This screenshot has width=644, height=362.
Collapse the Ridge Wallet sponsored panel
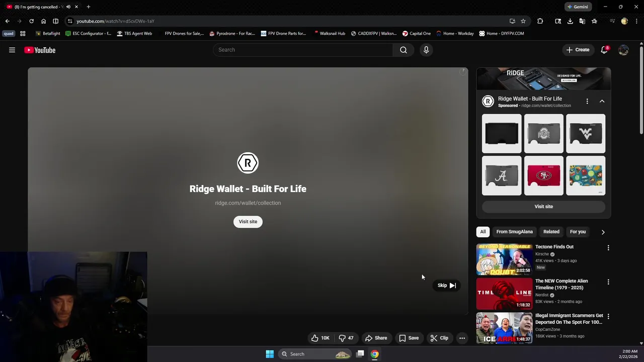tap(602, 101)
